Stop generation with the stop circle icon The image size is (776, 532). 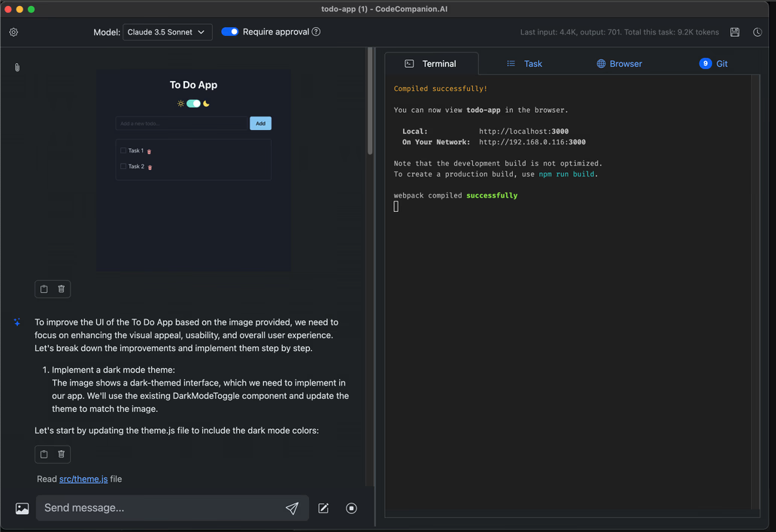[x=351, y=508]
